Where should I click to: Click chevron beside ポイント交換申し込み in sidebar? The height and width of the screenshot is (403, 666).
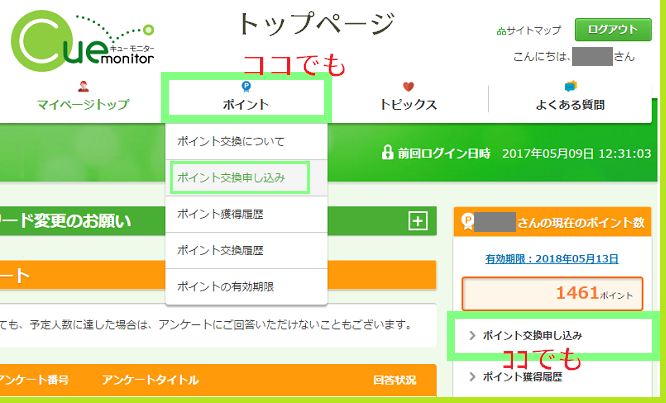tap(472, 335)
